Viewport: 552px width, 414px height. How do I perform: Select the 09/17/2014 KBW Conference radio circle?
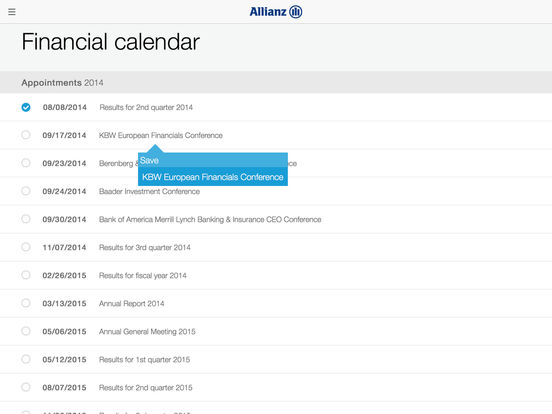point(26,135)
